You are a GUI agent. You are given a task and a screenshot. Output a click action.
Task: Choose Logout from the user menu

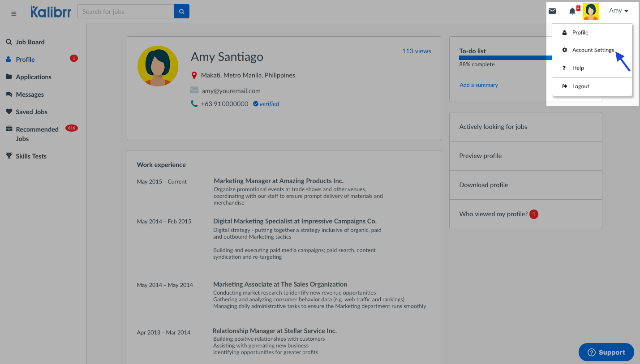(x=580, y=86)
